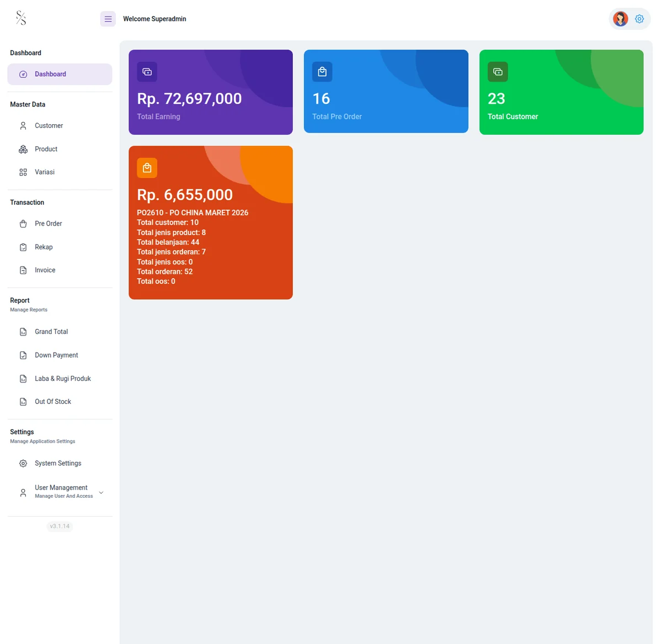The height and width of the screenshot is (644, 662).
Task: Click the wallet icon on Total Customer card
Action: 498,72
